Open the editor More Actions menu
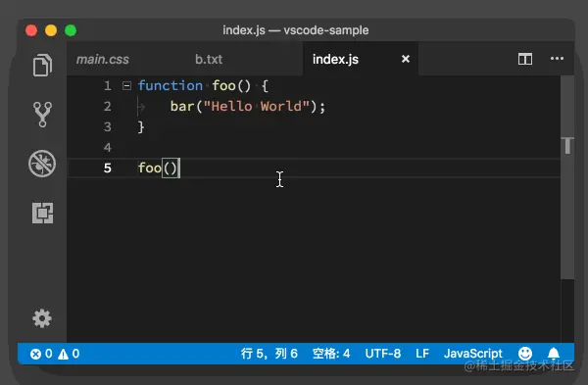This screenshot has height=385, width=588. click(x=557, y=59)
